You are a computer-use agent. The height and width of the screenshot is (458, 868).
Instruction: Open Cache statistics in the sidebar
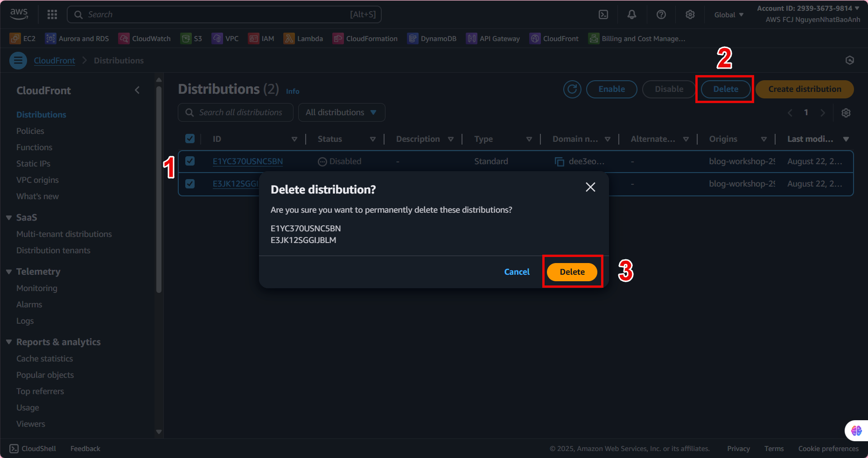[45, 359]
